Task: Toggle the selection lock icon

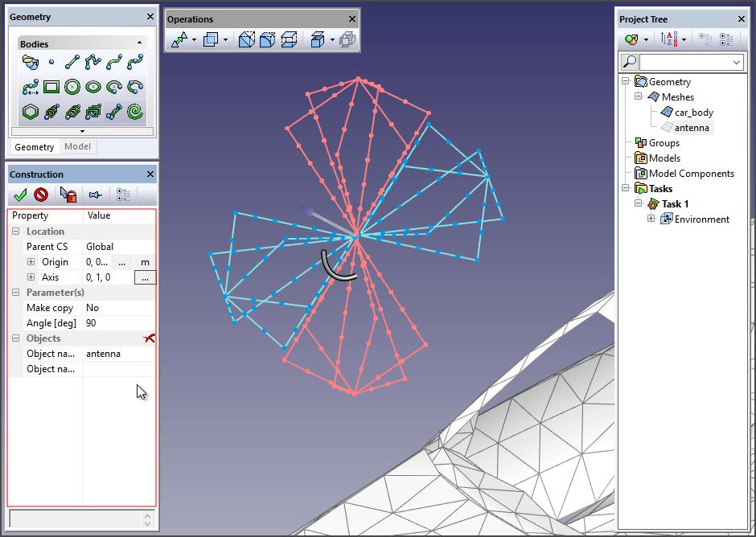Action: tap(68, 195)
